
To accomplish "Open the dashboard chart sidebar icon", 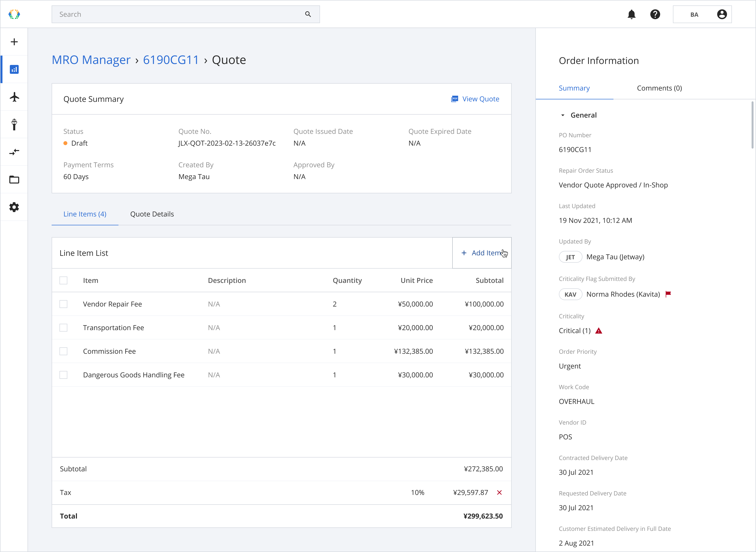I will coord(14,70).
